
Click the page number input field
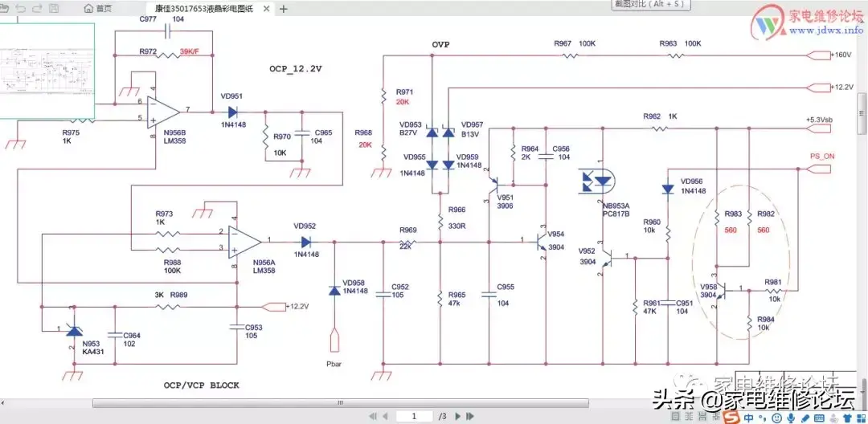click(x=414, y=416)
